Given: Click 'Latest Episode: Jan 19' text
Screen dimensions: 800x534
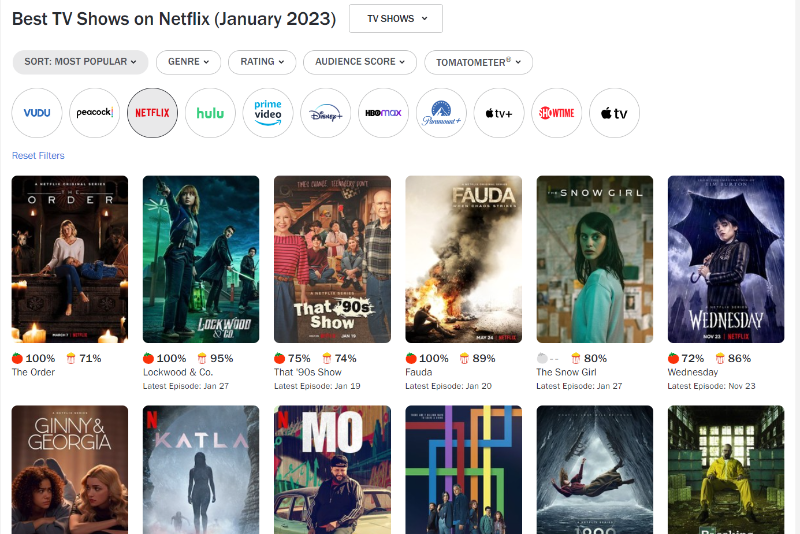Looking at the screenshot, I should 317,386.
